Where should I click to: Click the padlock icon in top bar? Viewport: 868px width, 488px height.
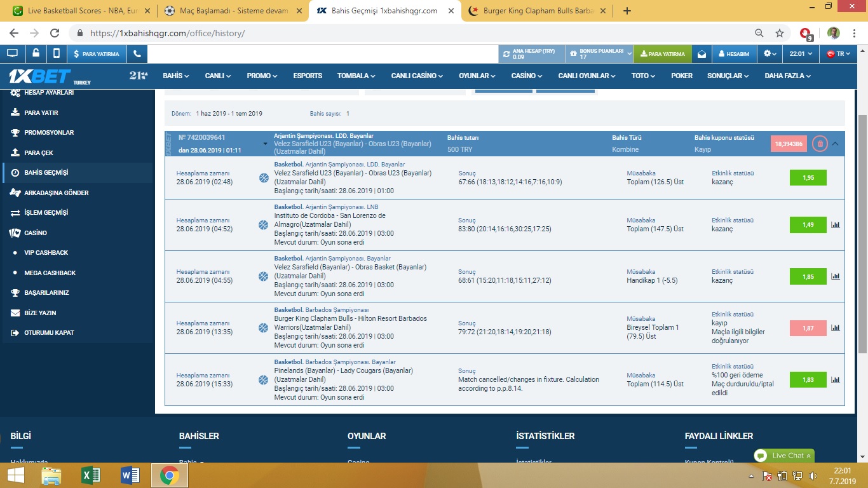click(36, 54)
